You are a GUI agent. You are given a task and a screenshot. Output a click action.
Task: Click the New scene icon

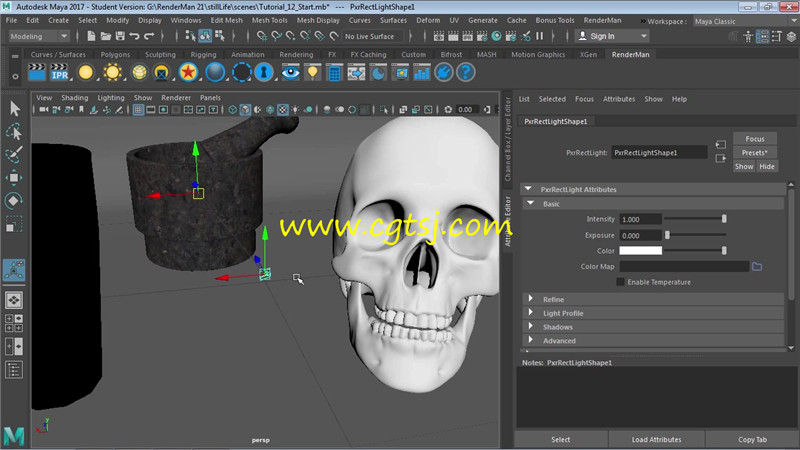coord(91,36)
